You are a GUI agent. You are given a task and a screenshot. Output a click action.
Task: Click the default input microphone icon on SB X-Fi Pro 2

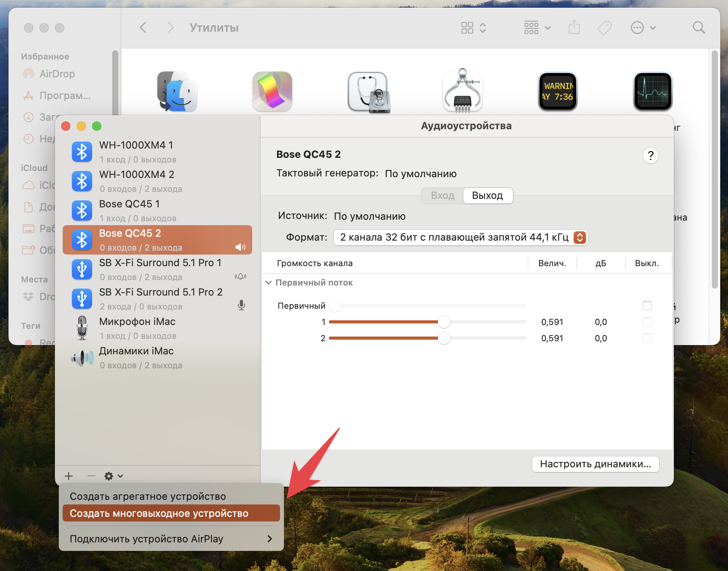[241, 305]
